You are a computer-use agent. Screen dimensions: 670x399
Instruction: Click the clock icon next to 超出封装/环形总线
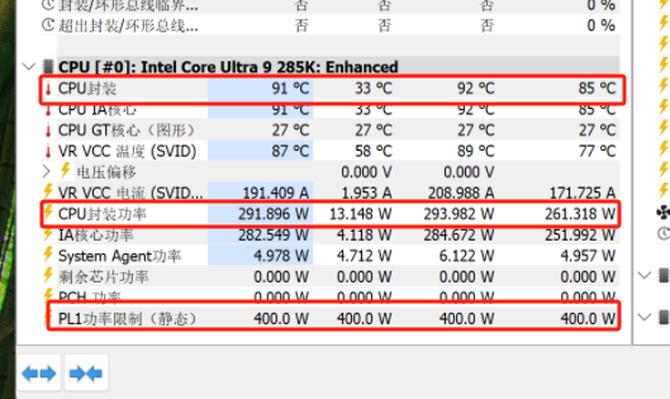pos(48,25)
